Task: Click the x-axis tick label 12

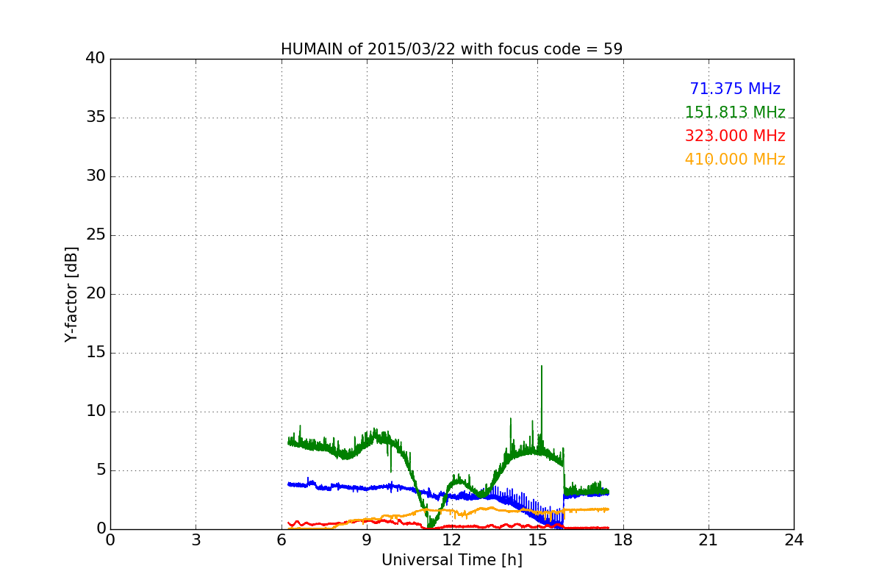Action: point(452,540)
